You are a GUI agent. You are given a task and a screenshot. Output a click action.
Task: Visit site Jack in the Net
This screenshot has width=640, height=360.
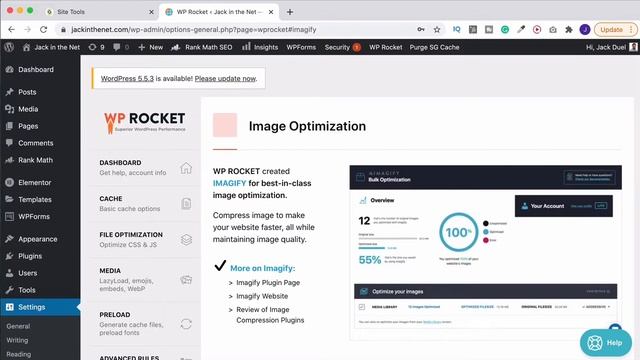51,47
